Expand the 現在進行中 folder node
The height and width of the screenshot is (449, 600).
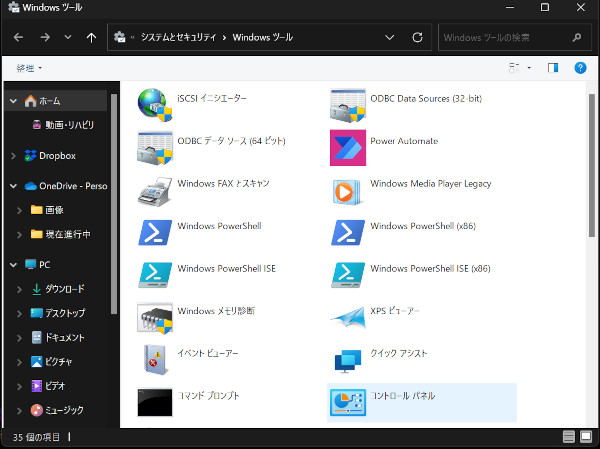(20, 234)
